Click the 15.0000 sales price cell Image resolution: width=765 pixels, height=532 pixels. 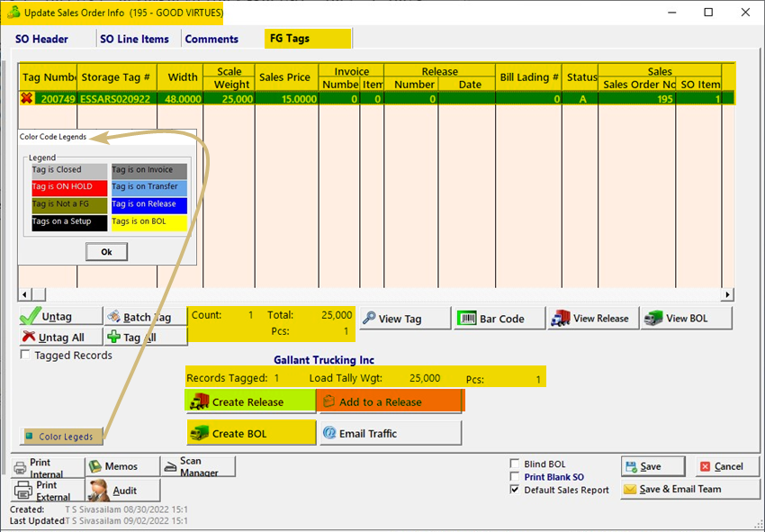pyautogui.click(x=286, y=99)
